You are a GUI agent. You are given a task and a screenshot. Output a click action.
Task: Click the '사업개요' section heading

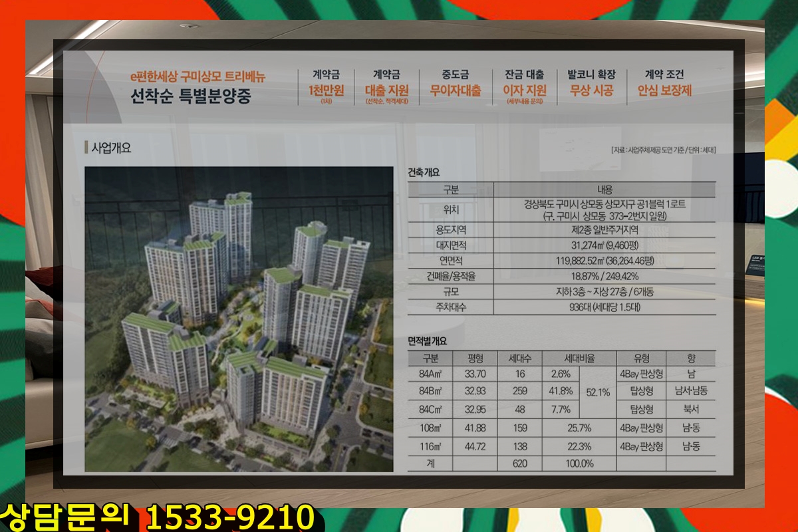tap(111, 148)
